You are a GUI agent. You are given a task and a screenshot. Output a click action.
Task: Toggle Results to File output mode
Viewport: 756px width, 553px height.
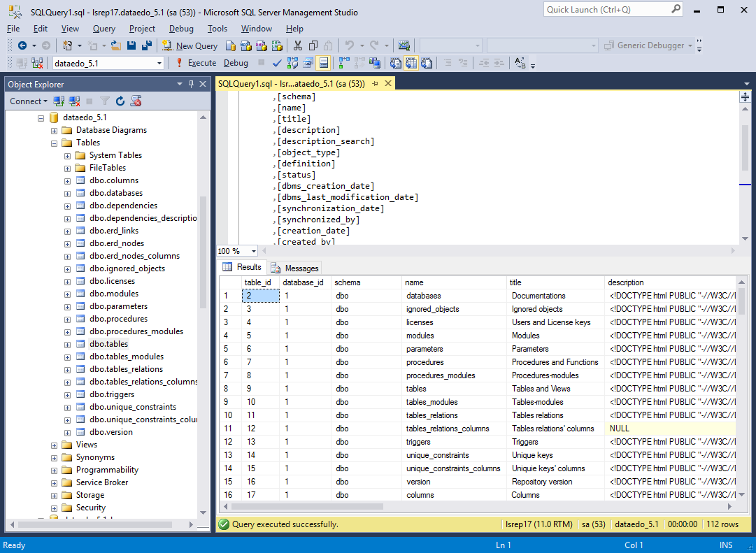(x=427, y=63)
